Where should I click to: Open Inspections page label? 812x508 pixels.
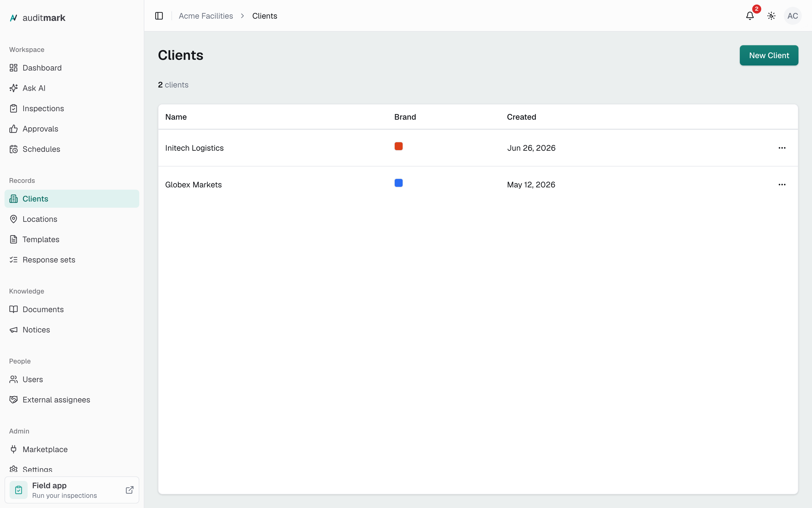(x=43, y=109)
